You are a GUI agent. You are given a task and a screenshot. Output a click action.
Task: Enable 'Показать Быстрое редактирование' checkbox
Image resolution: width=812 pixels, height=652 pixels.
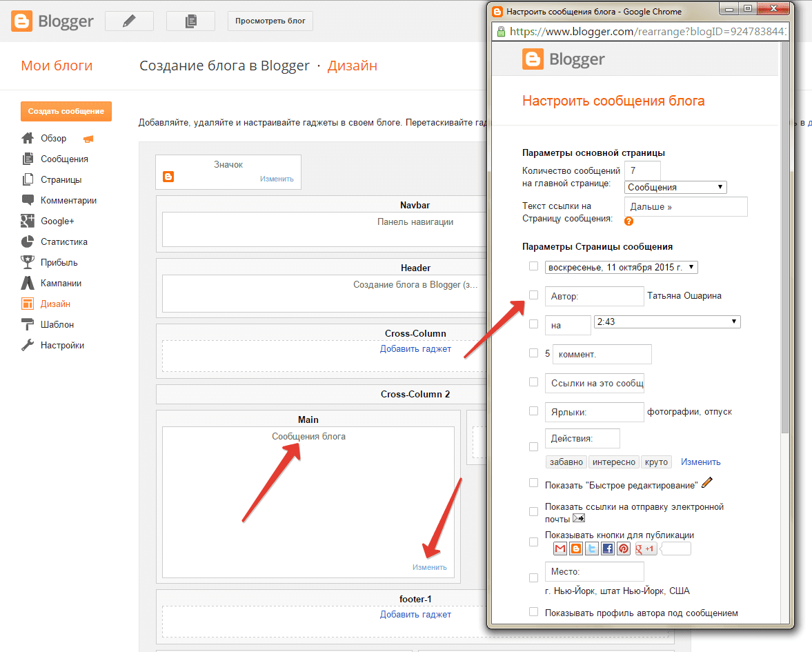click(x=533, y=483)
